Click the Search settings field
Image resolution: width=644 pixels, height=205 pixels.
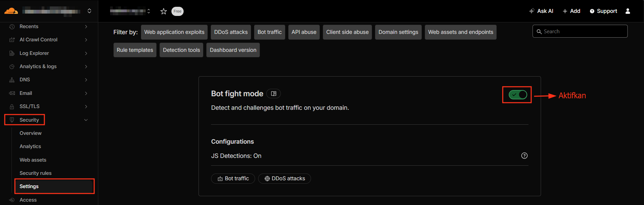pyautogui.click(x=580, y=31)
